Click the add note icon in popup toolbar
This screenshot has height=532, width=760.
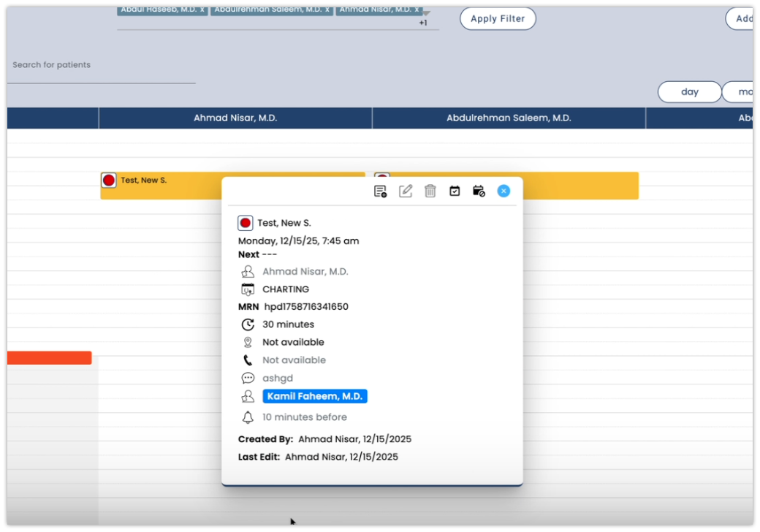(381, 191)
